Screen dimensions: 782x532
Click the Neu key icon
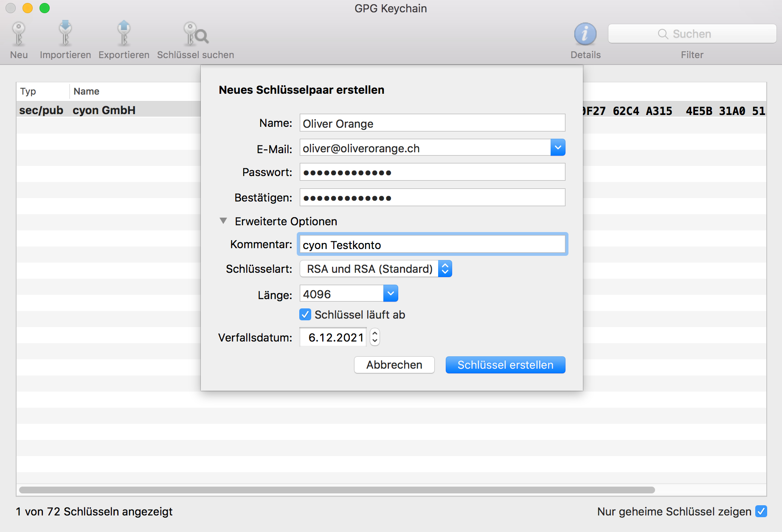click(x=19, y=34)
